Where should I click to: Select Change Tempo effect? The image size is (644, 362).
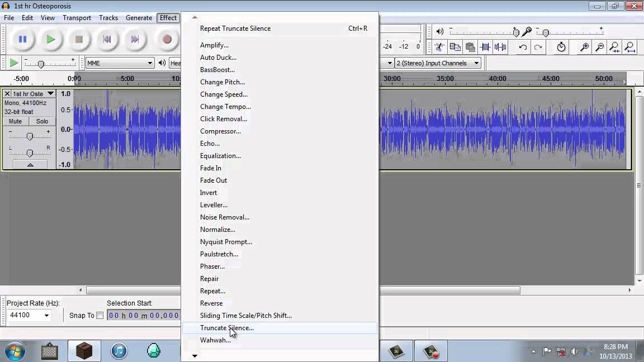click(280, 107)
